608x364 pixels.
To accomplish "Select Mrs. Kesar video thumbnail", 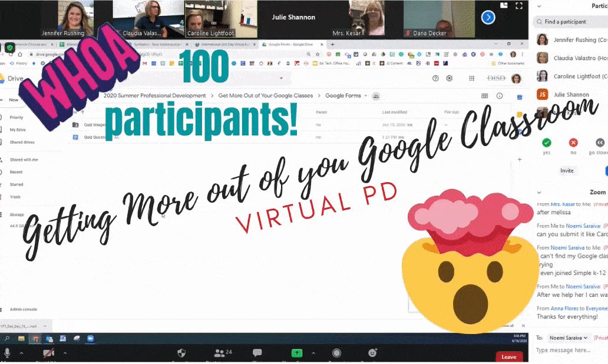I will coord(359,19).
